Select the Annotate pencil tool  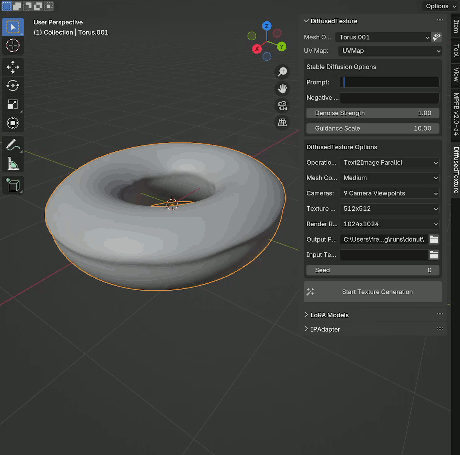pos(13,145)
